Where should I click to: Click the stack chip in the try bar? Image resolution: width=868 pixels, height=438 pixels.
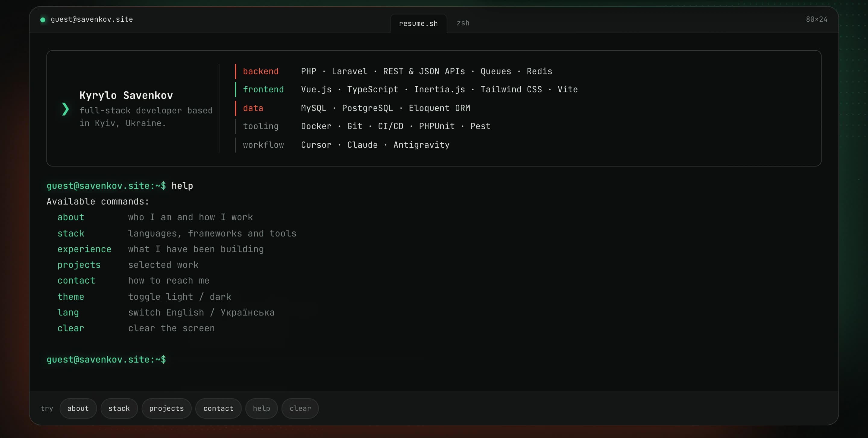pos(119,408)
